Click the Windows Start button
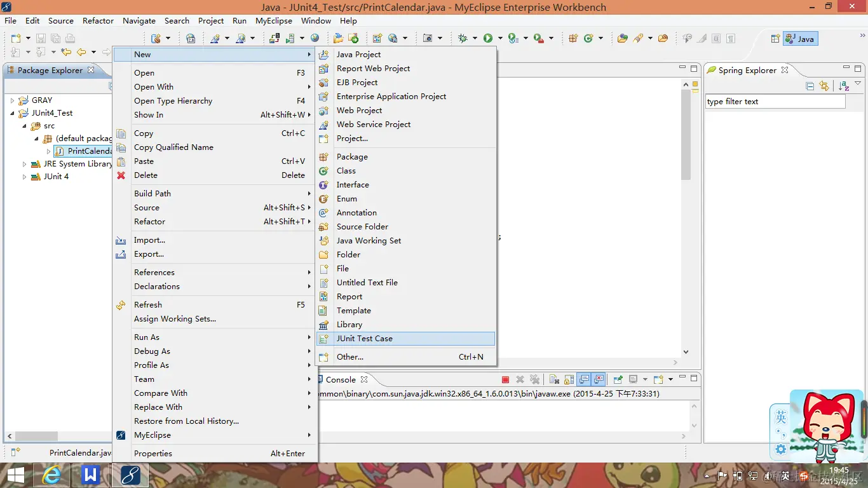This screenshot has height=488, width=868. click(15, 475)
